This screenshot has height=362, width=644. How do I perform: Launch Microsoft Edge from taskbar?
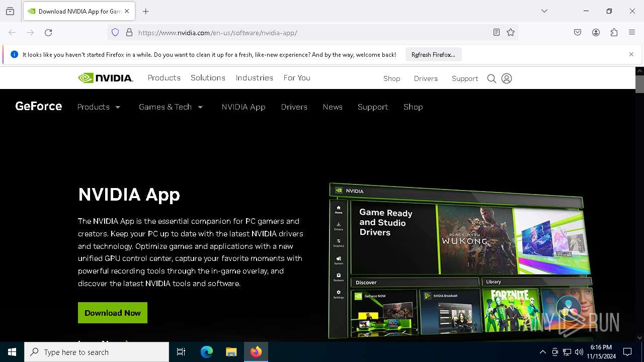pos(207,352)
